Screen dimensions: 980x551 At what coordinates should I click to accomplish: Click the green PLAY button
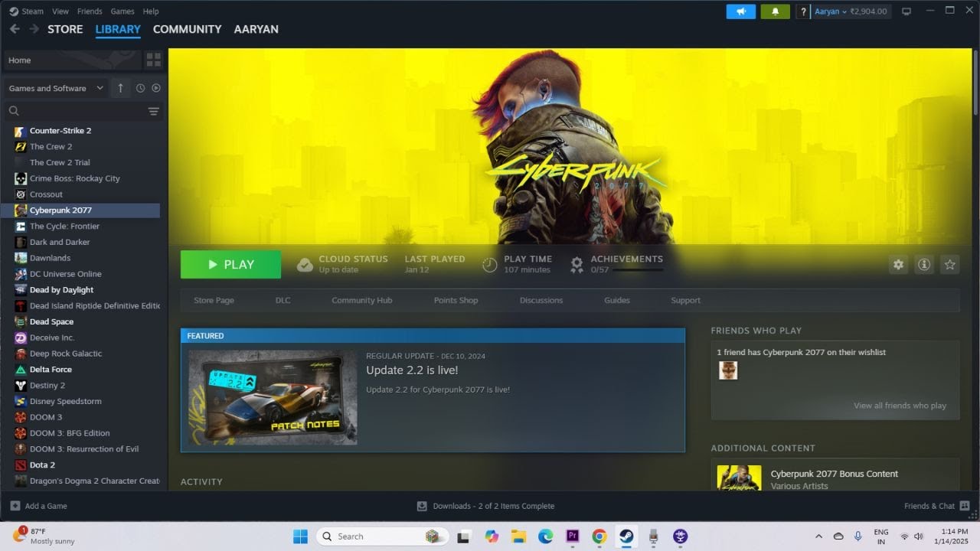230,265
